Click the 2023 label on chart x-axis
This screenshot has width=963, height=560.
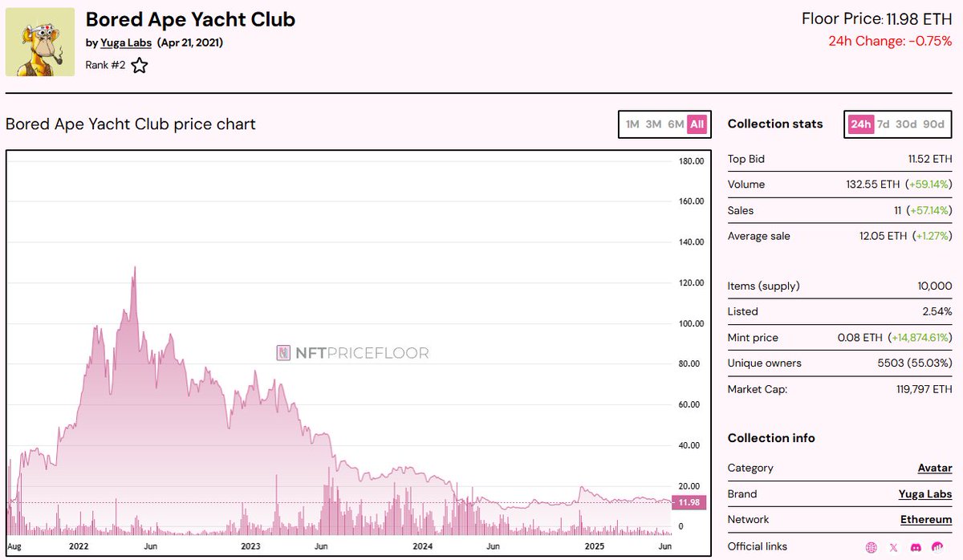point(251,546)
